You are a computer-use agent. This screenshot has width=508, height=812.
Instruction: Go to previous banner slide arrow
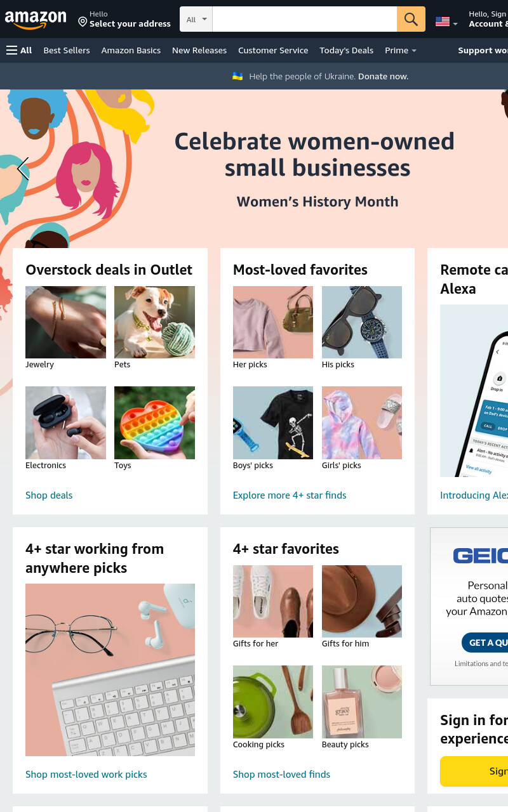pos(23,169)
